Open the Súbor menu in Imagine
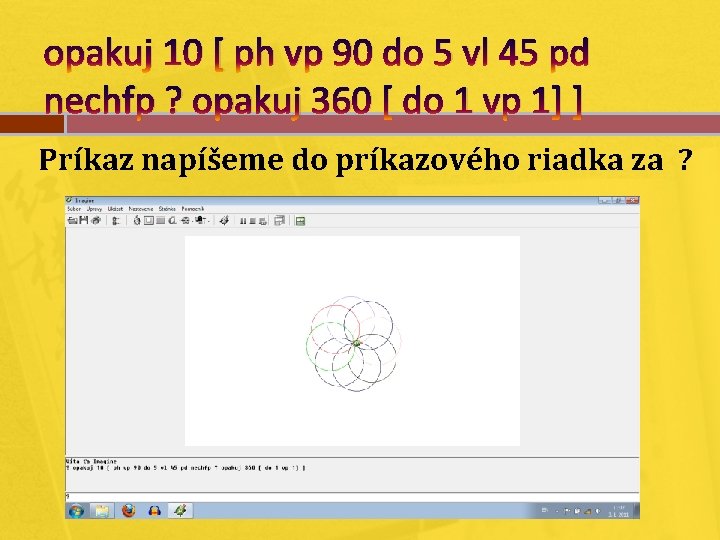Screen dimensions: 720x540 [x=74, y=209]
